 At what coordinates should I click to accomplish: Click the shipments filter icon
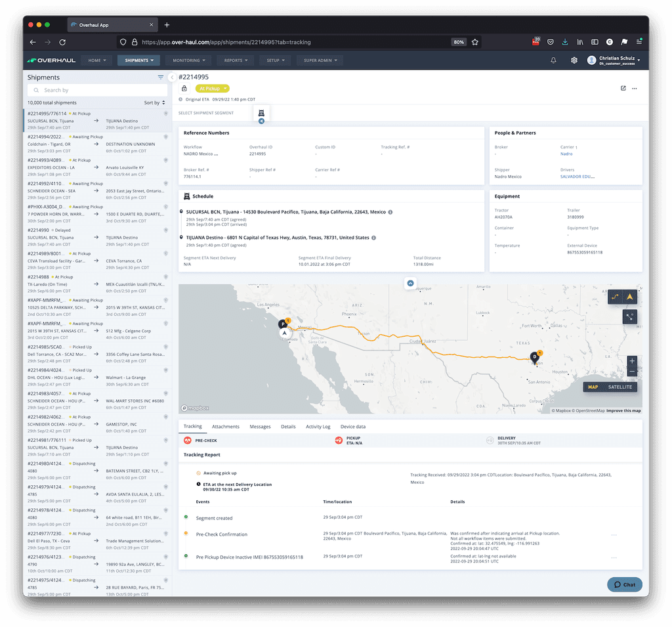tap(160, 77)
